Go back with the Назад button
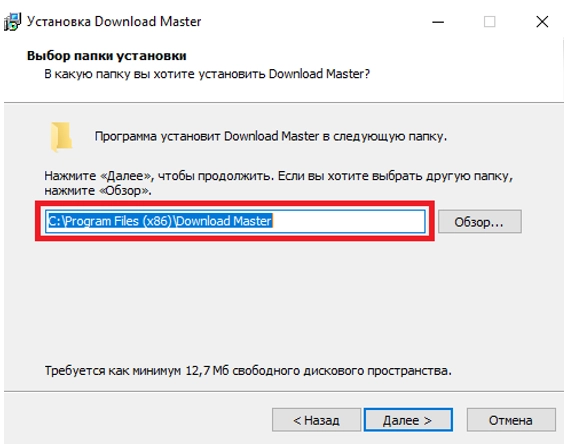 (316, 420)
